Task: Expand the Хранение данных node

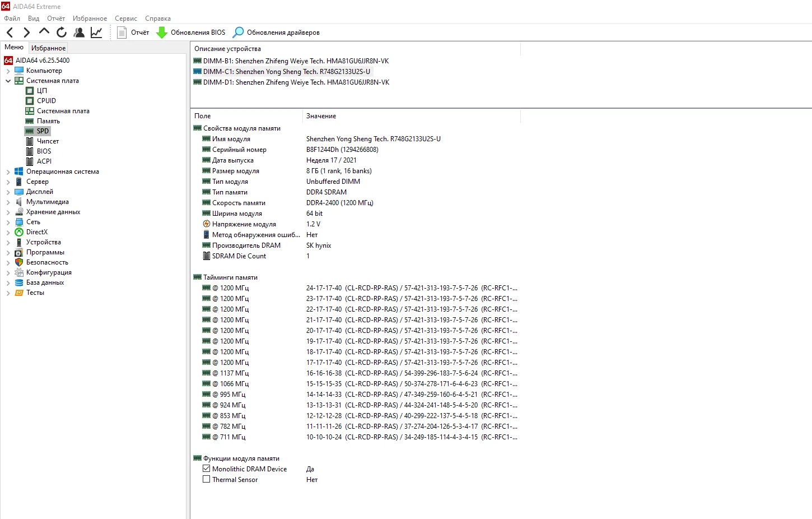Action: 8,212
